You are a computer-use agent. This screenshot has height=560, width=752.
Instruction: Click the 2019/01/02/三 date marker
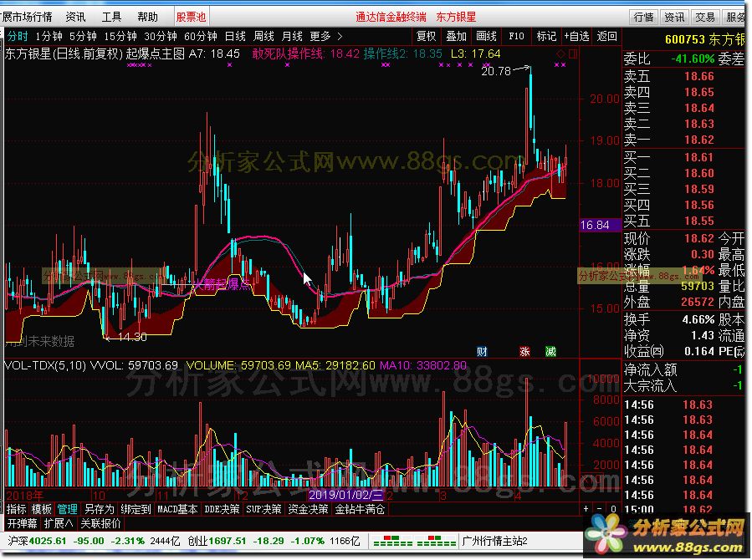pyautogui.click(x=345, y=495)
